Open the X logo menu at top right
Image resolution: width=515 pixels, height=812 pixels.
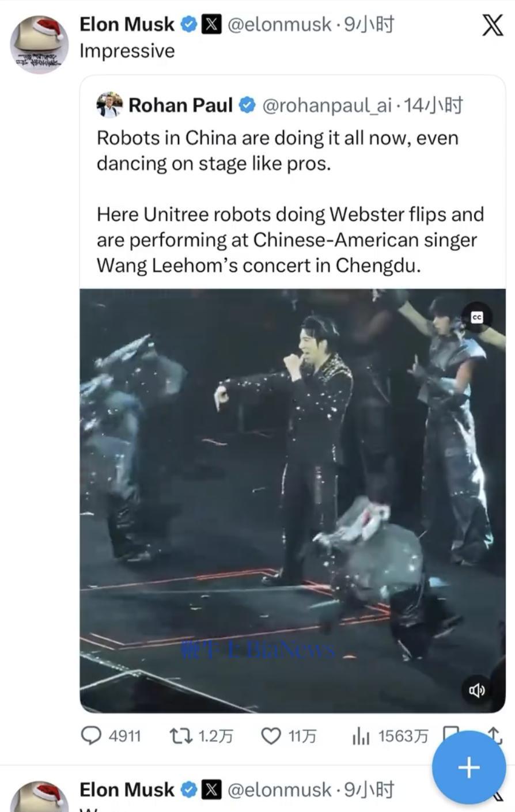tap(493, 25)
